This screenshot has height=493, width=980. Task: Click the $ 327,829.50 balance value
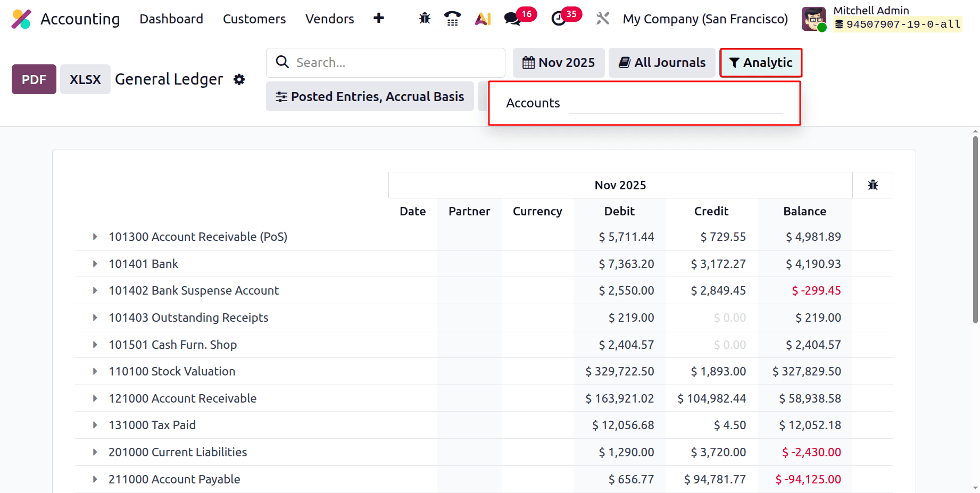[807, 371]
